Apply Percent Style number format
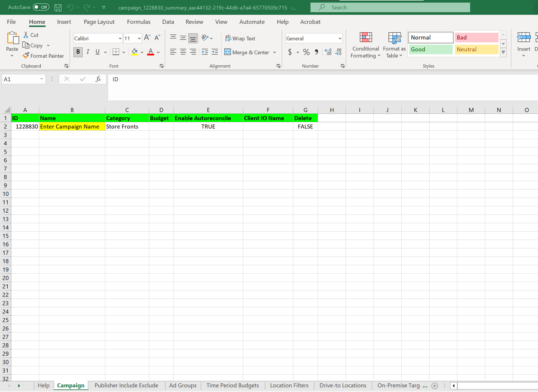 306,52
